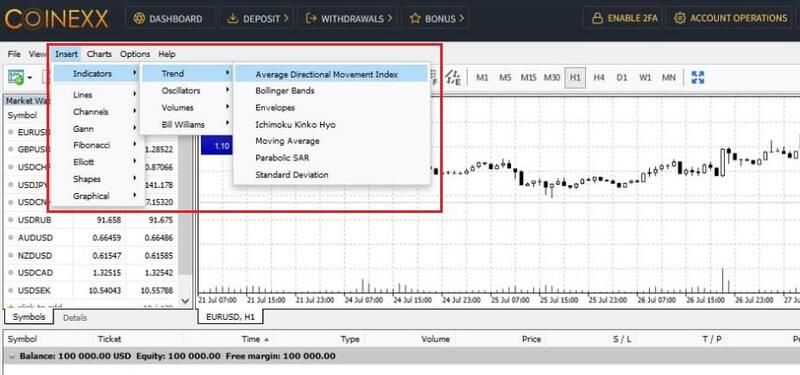Screen dimensions: 800x375
Task: Select the EURUSD, H1 chart tab
Action: (x=230, y=317)
